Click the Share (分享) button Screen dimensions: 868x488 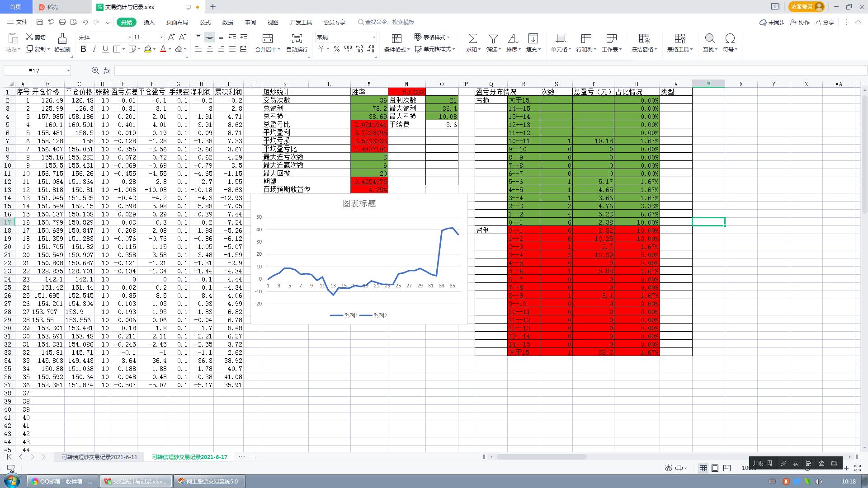coord(824,22)
